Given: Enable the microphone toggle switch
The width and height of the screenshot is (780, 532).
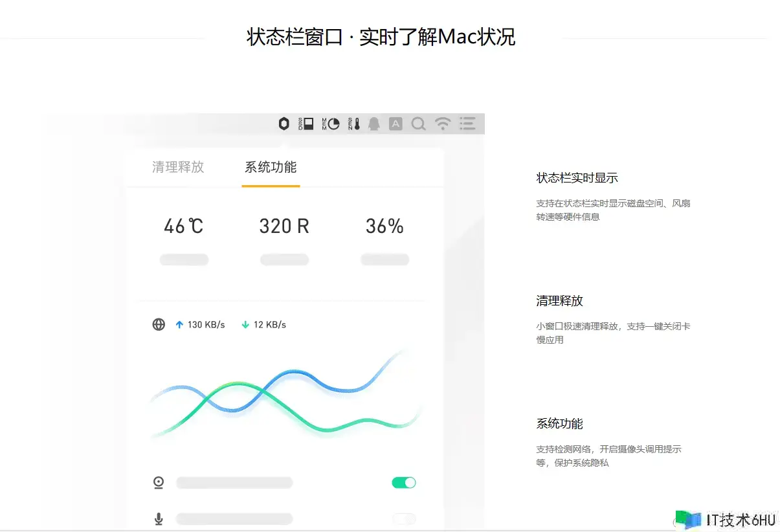Looking at the screenshot, I should tap(404, 519).
